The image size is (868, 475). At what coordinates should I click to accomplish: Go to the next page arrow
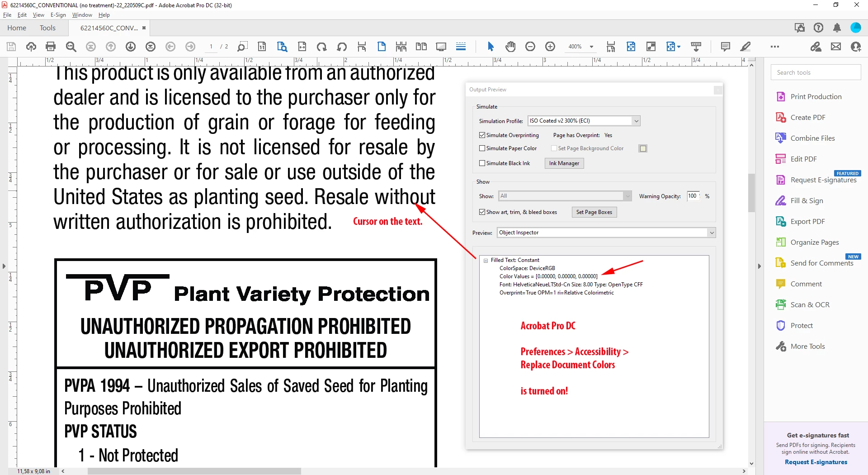[x=131, y=47]
